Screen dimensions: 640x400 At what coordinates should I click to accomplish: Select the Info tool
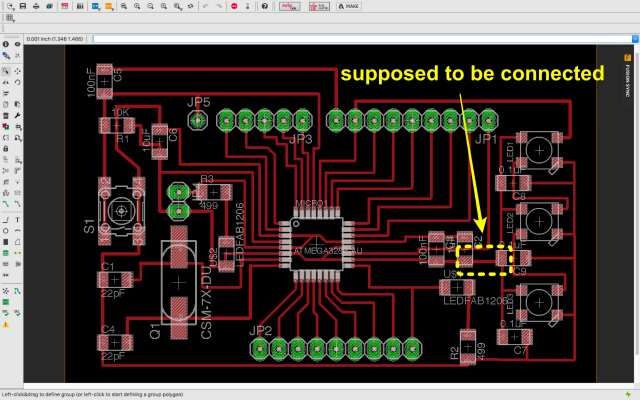pos(6,44)
